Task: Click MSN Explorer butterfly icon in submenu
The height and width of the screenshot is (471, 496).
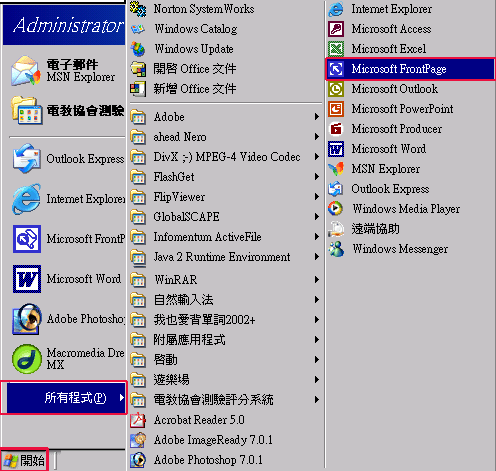Action: (x=336, y=169)
